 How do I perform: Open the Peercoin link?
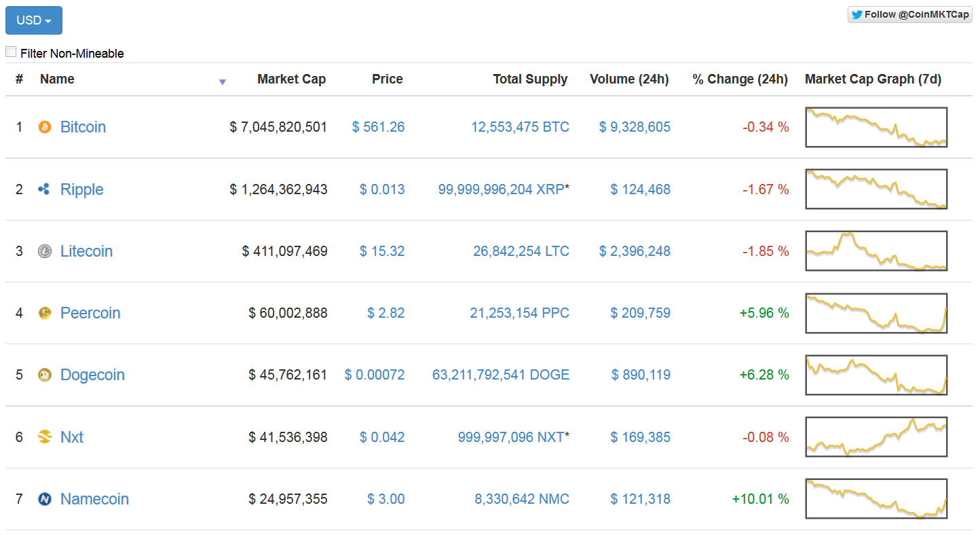[x=90, y=313]
